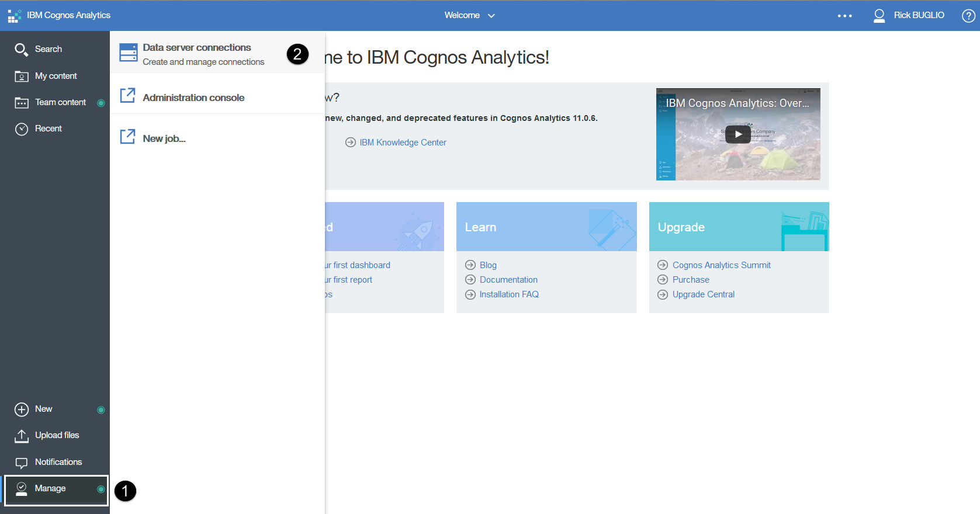This screenshot has height=514, width=980.
Task: Click the Welcome title text in header
Action: (x=462, y=15)
